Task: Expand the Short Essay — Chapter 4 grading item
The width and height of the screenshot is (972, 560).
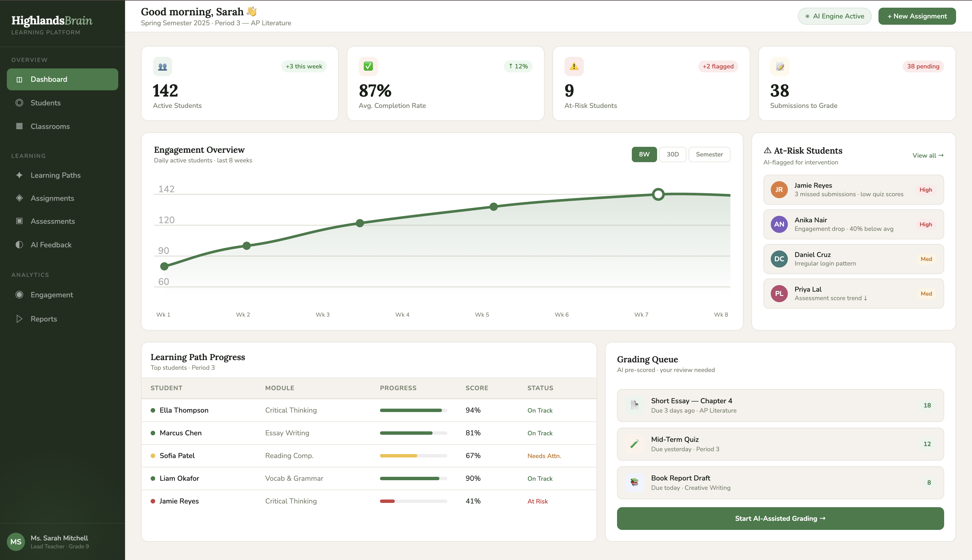Action: (780, 405)
